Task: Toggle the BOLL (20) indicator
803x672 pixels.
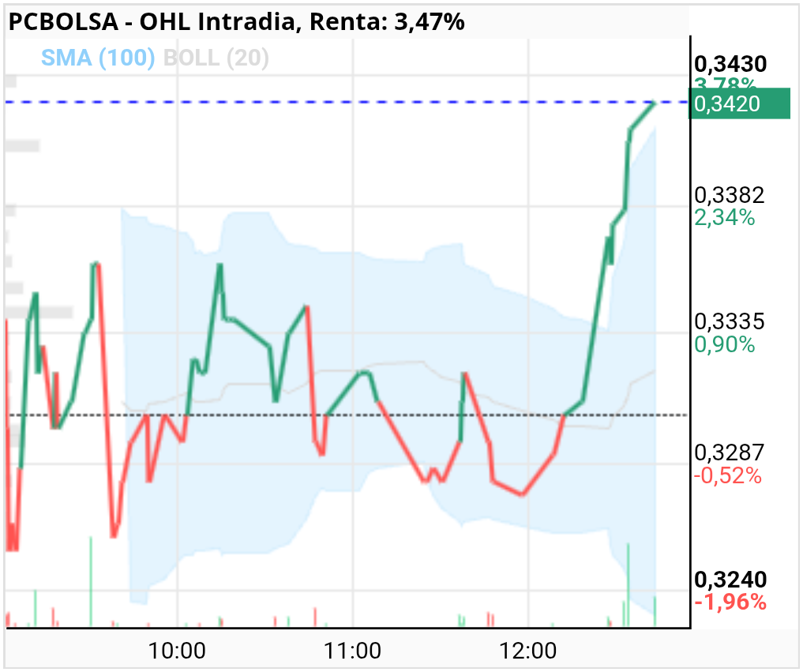Action: [x=216, y=58]
